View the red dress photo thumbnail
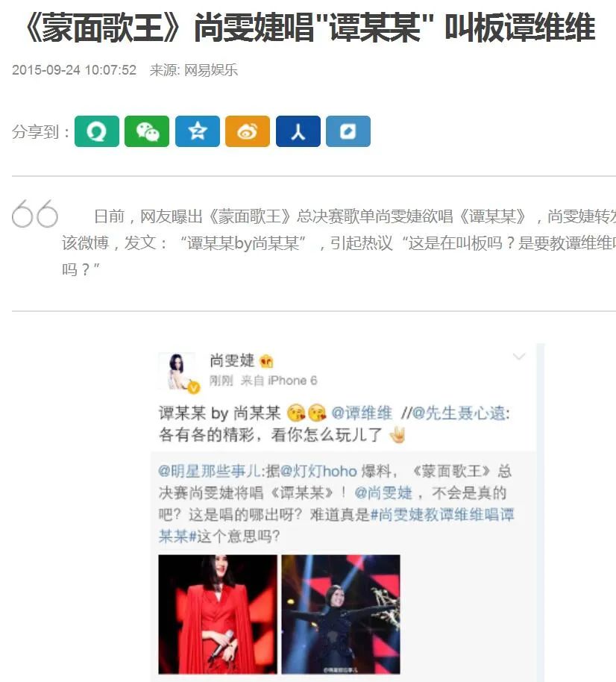616x682 pixels. coord(217,614)
